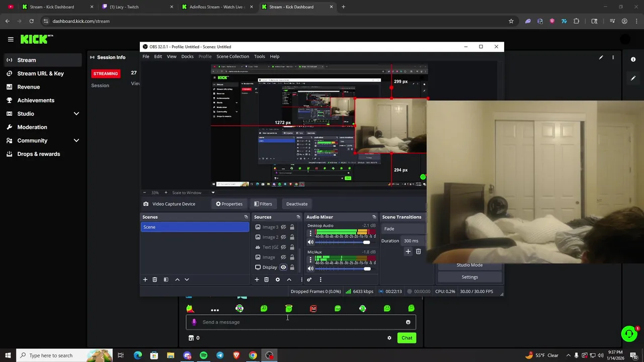The height and width of the screenshot is (362, 644).
Task: Open the Fade transition dropdown
Action: (404, 229)
